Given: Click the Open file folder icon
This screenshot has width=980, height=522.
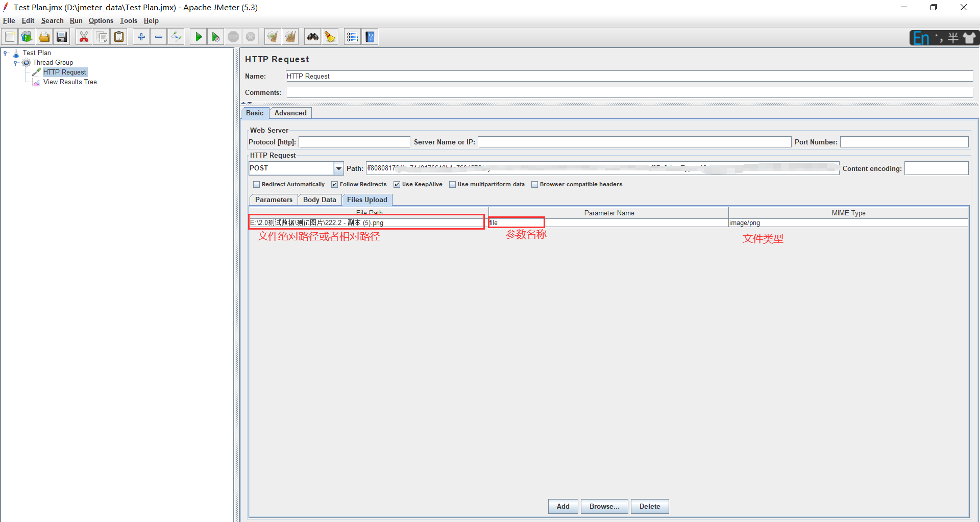Looking at the screenshot, I should pos(44,37).
